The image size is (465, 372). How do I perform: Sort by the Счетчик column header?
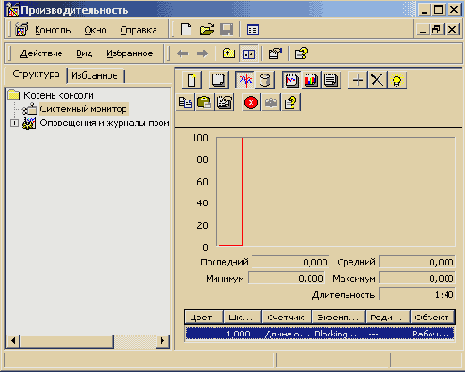coord(287,317)
